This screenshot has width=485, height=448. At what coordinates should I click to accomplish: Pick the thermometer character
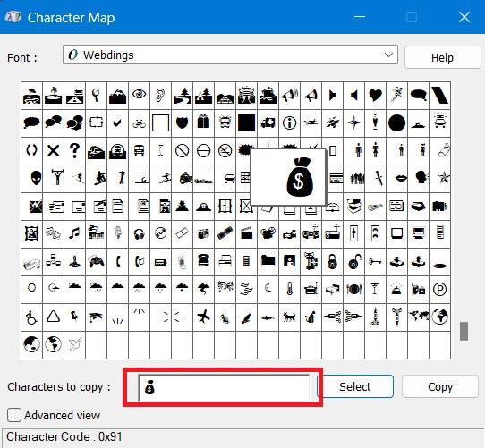pyautogui.click(x=290, y=290)
